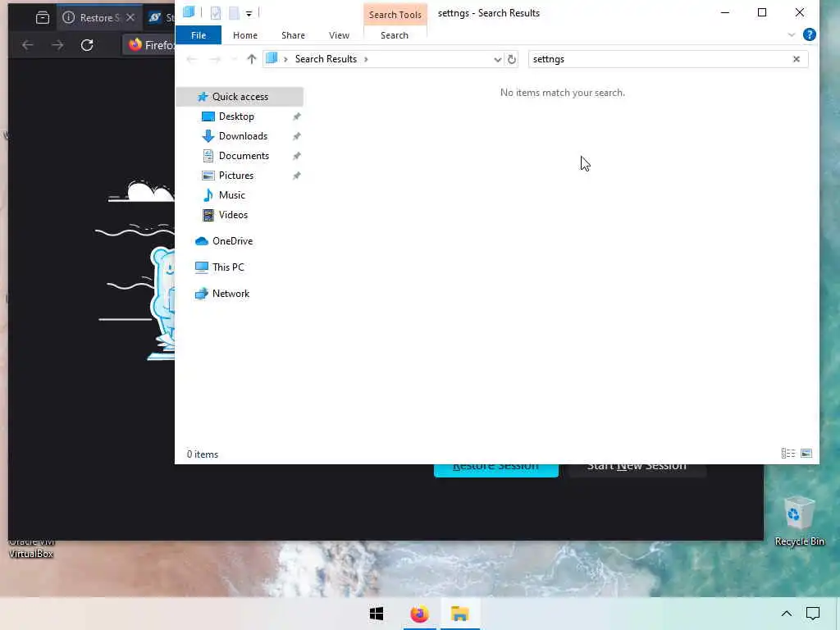Click Firefox forward navigation arrow
This screenshot has height=630, width=840.
57,45
